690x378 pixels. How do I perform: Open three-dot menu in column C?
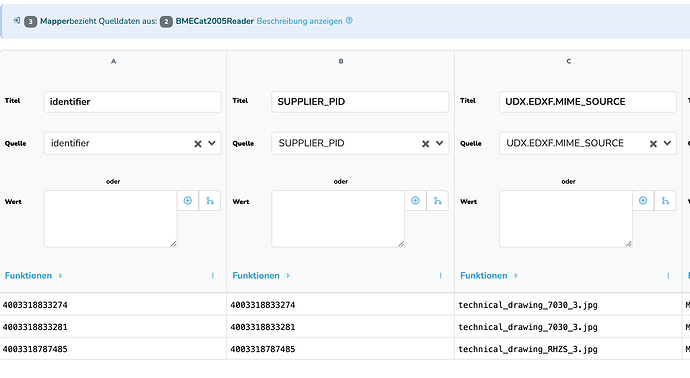click(x=668, y=275)
